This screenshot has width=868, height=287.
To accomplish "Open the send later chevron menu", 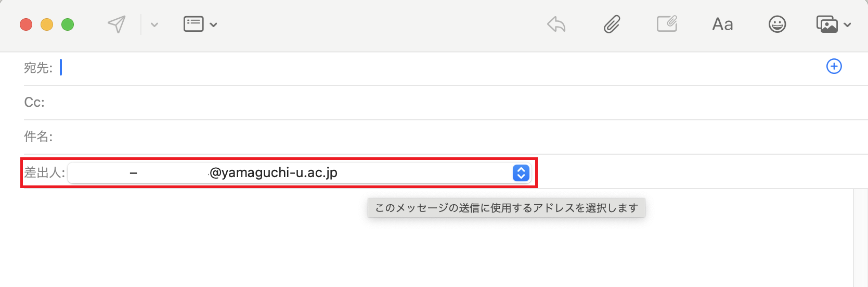I will [154, 24].
